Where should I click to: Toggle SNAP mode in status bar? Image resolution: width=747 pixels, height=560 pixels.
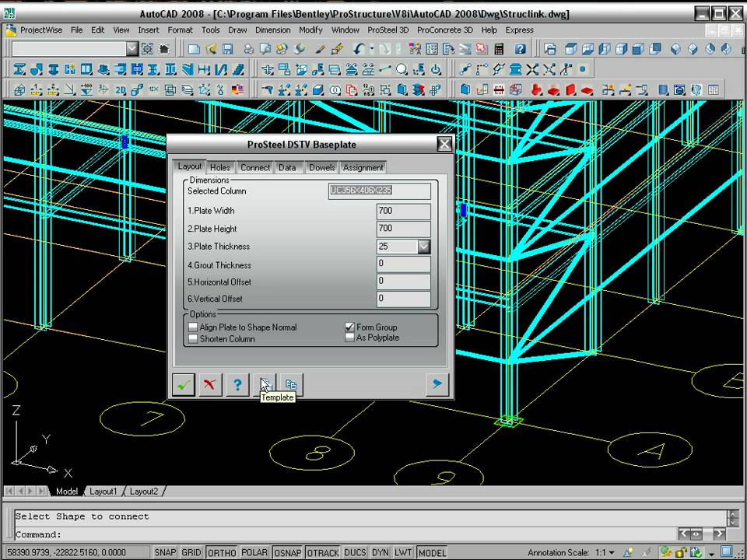click(165, 552)
